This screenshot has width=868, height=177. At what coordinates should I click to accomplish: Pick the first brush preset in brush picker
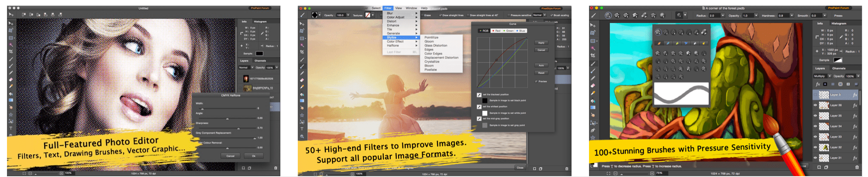point(658,32)
